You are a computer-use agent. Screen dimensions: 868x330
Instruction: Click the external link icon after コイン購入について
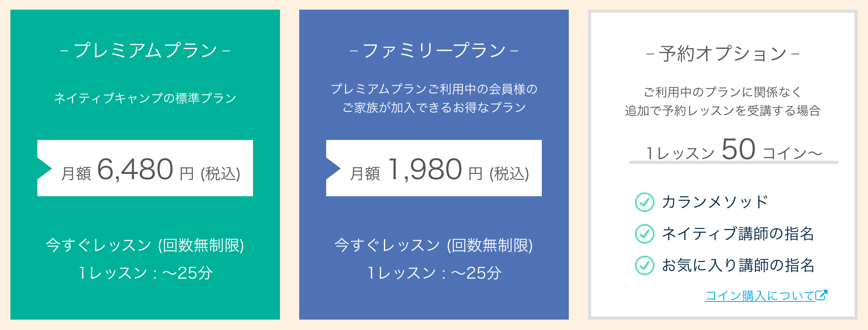click(x=821, y=295)
